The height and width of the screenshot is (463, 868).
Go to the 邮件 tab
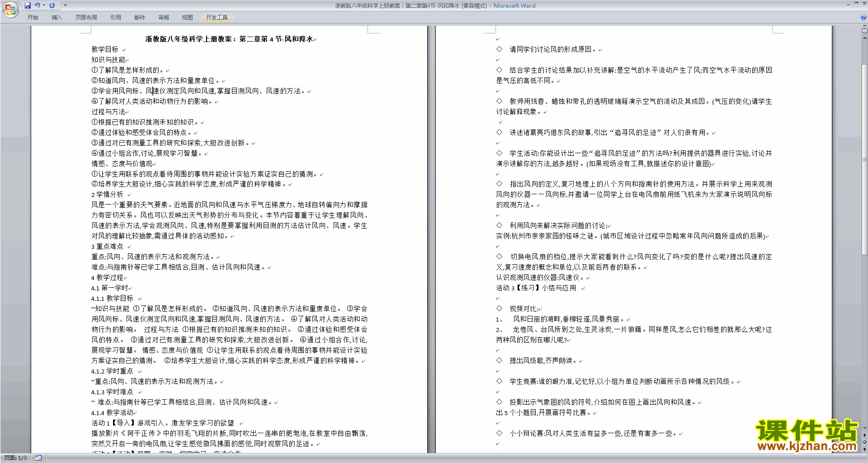tap(140, 18)
